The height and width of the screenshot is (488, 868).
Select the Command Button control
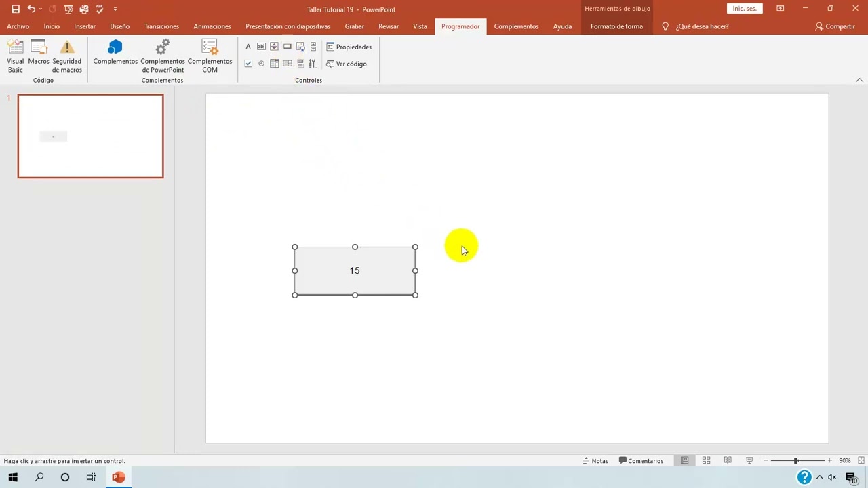tap(288, 47)
